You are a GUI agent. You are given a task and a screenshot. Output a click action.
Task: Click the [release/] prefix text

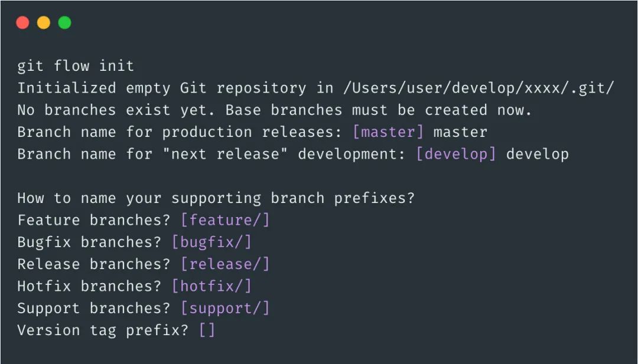pyautogui.click(x=225, y=264)
